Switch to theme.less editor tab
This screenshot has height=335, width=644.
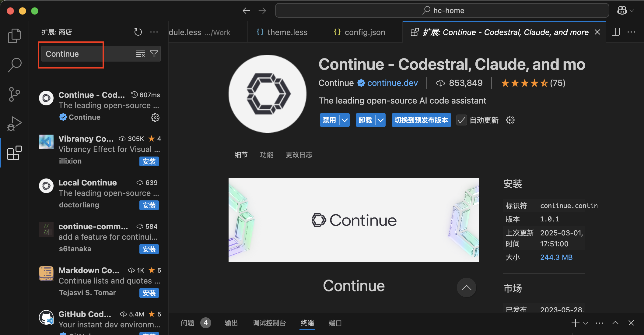pyautogui.click(x=286, y=32)
